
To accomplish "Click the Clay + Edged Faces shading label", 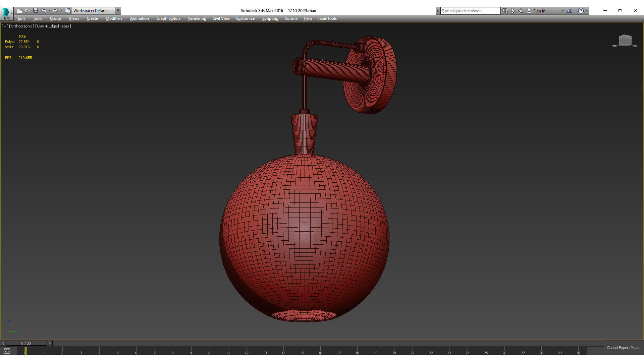I will click(x=53, y=26).
